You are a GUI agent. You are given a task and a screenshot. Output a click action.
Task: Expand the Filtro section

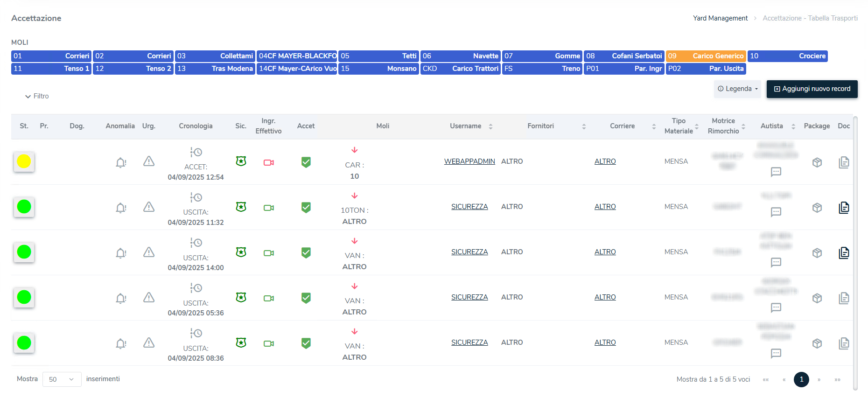[37, 96]
